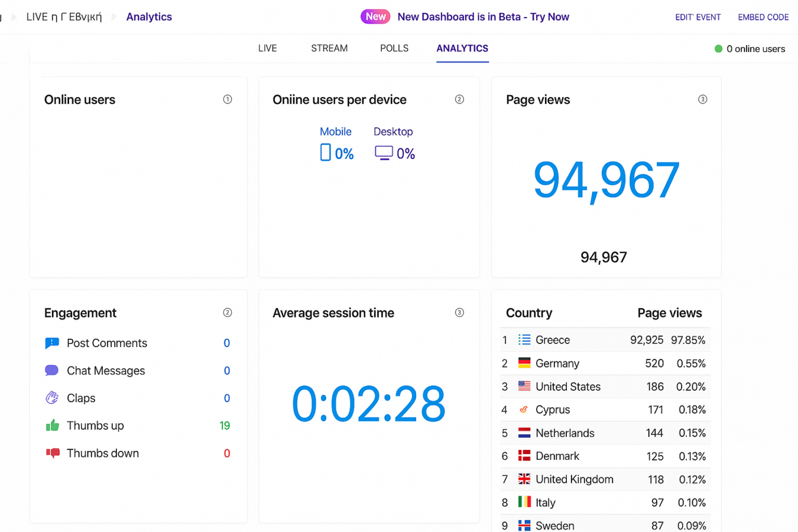Click info icon on Average session time card
798x532 pixels.
[x=459, y=313]
